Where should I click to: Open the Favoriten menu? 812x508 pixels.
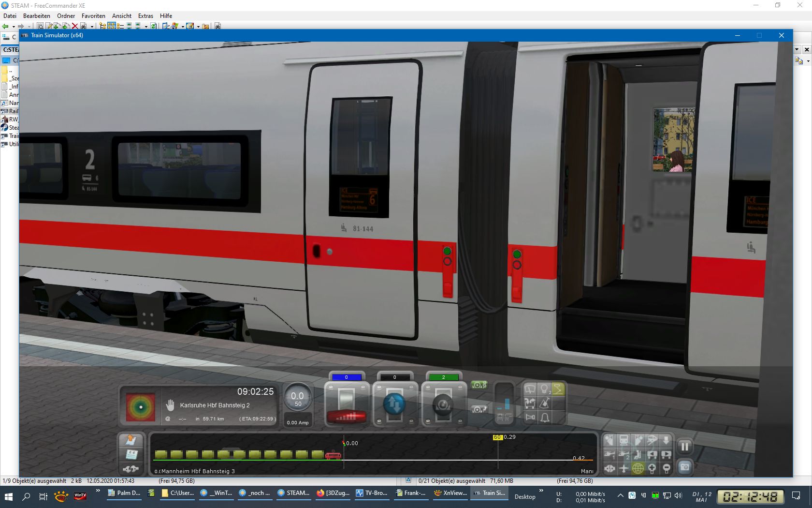coord(93,16)
